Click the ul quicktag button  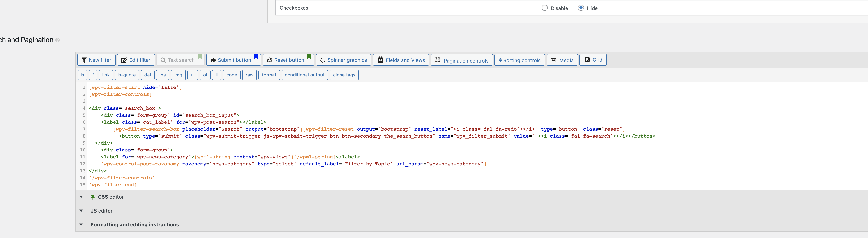193,75
